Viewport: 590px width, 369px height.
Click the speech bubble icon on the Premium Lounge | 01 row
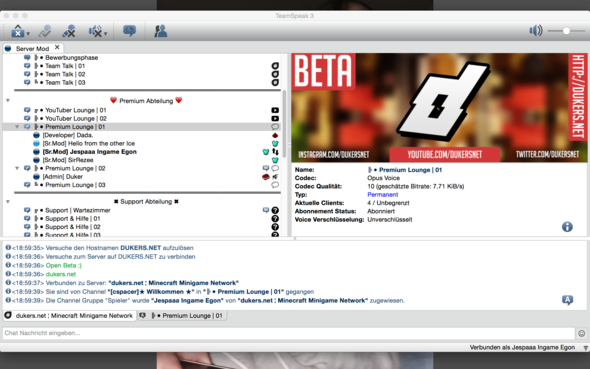click(275, 127)
